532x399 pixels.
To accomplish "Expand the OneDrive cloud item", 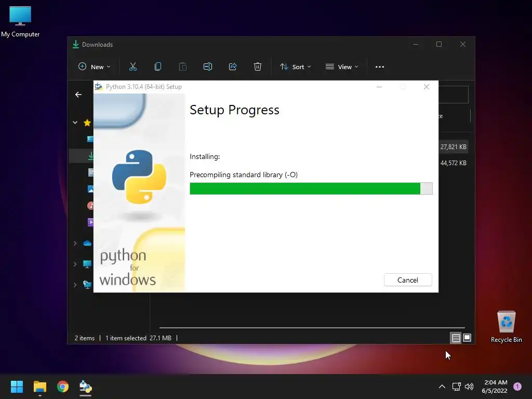I will click(x=75, y=243).
